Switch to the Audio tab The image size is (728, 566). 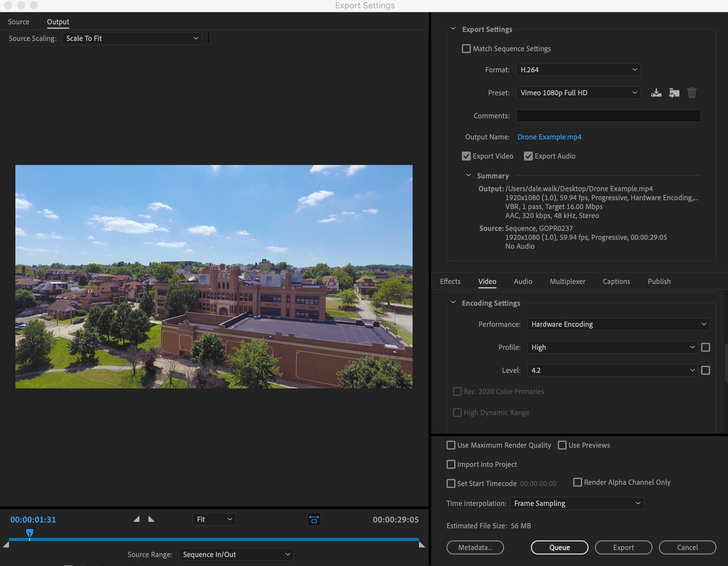523,281
